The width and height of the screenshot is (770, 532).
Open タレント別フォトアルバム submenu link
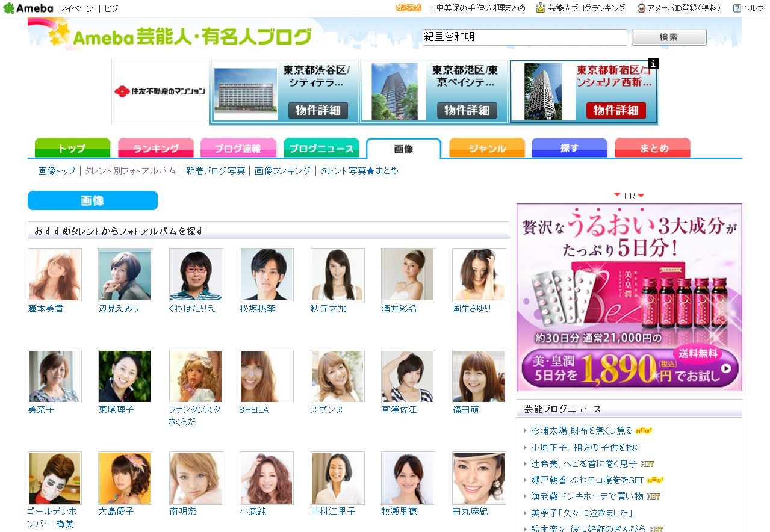point(130,171)
